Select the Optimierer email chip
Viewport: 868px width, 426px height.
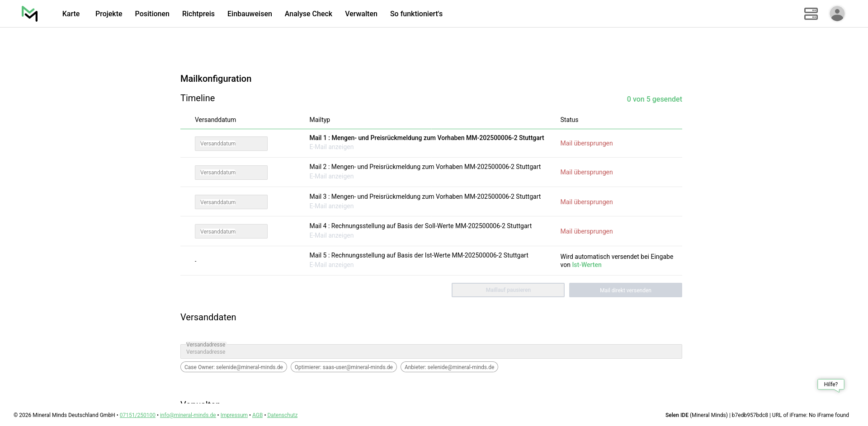click(344, 367)
